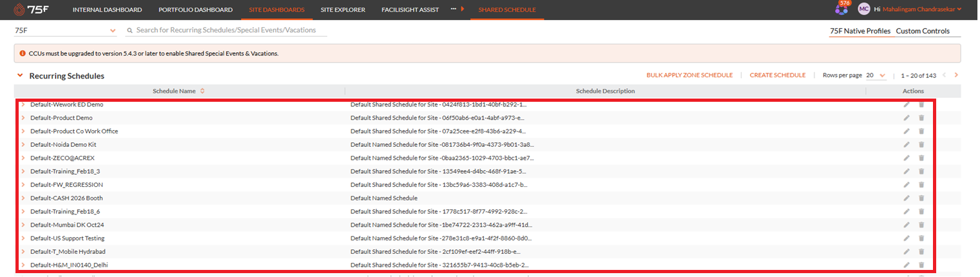
Task: Select the Shared Schedule tab
Action: point(507,10)
